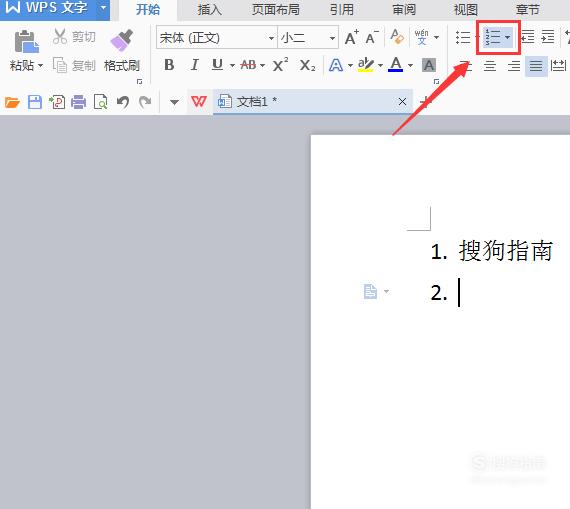Open the strikethrough options dropdown arrow
570x509 pixels.
click(x=262, y=66)
